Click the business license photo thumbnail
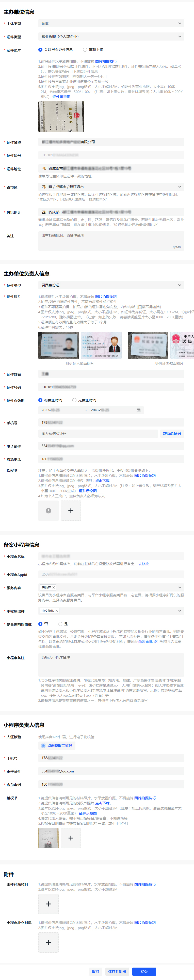This screenshot has width=194, height=980. [61, 116]
